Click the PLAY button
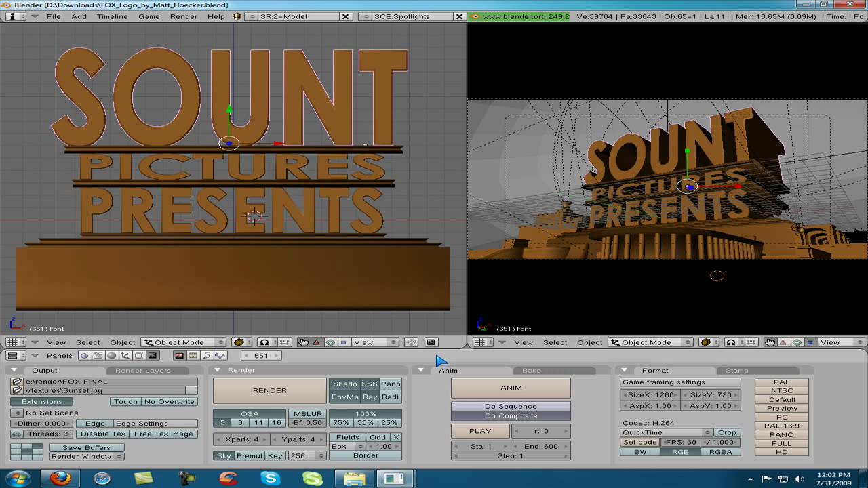This screenshot has height=488, width=868. pos(480,431)
